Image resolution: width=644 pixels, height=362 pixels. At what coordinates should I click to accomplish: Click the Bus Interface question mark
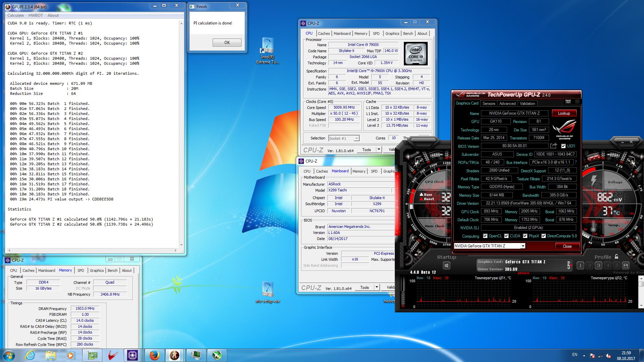point(576,162)
